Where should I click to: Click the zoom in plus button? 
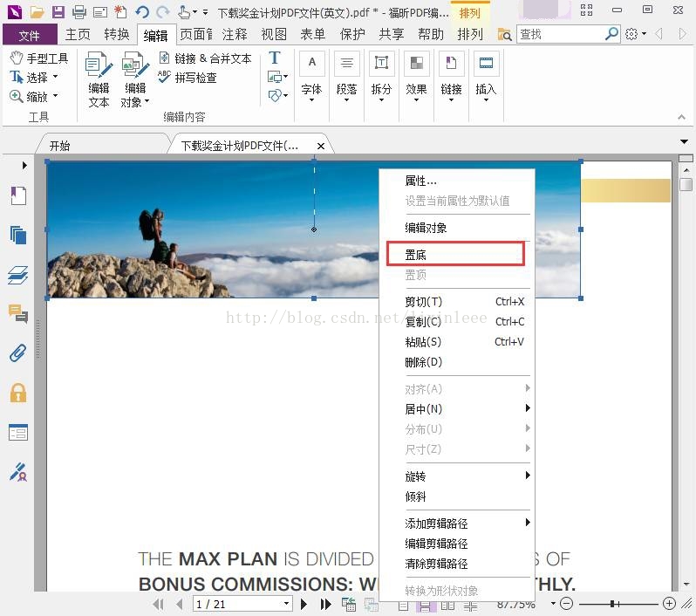coord(669,604)
